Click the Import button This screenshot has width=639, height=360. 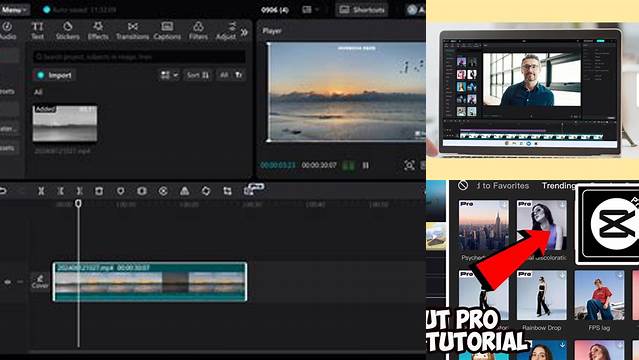click(x=55, y=75)
